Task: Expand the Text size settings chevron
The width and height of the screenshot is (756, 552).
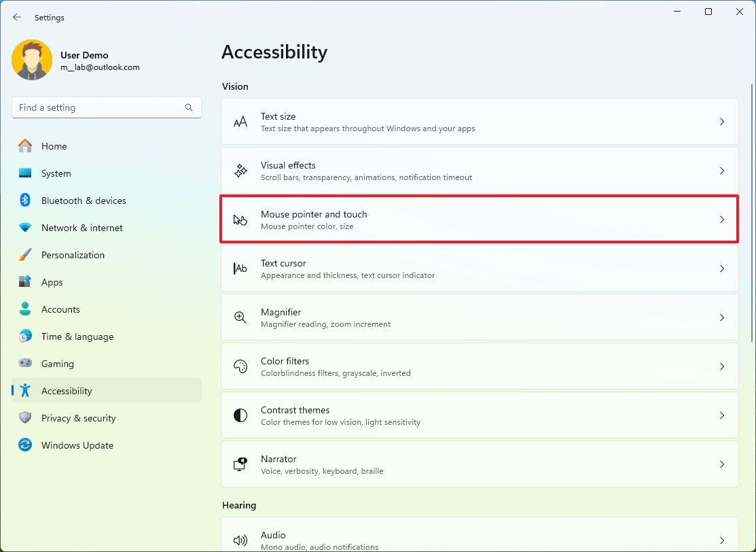Action: [722, 121]
